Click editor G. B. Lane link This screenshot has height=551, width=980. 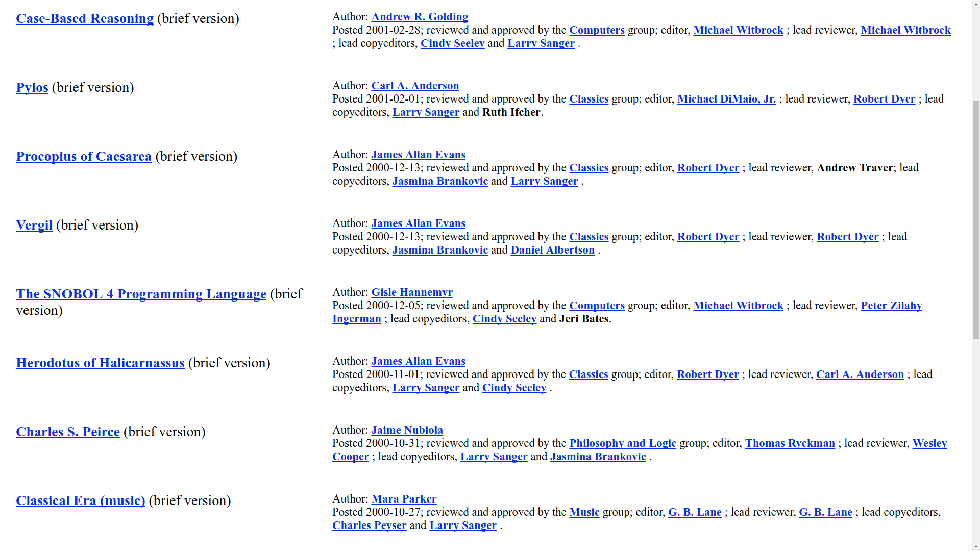click(x=695, y=512)
